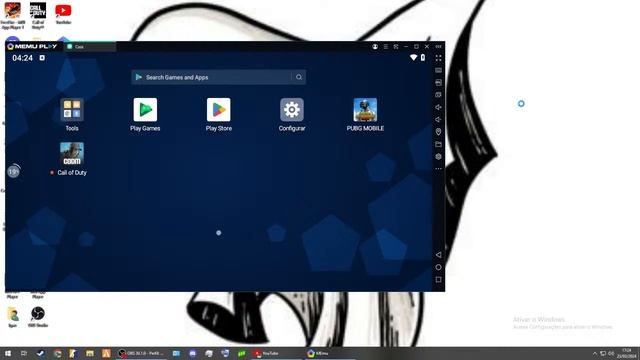Open the Call of Duty desktop shortcut
Viewport: 640px width, 360px height.
pos(38,16)
